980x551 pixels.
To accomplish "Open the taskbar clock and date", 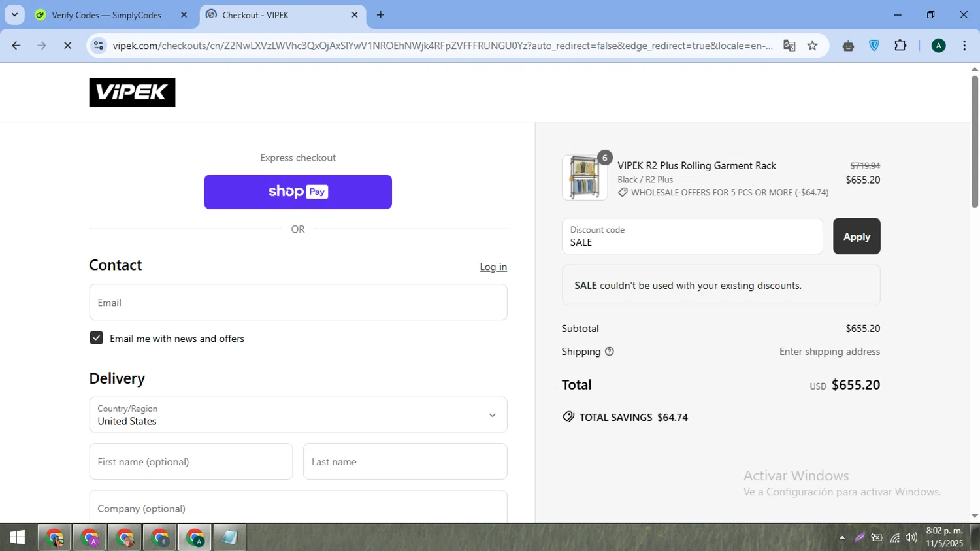I will tap(944, 537).
